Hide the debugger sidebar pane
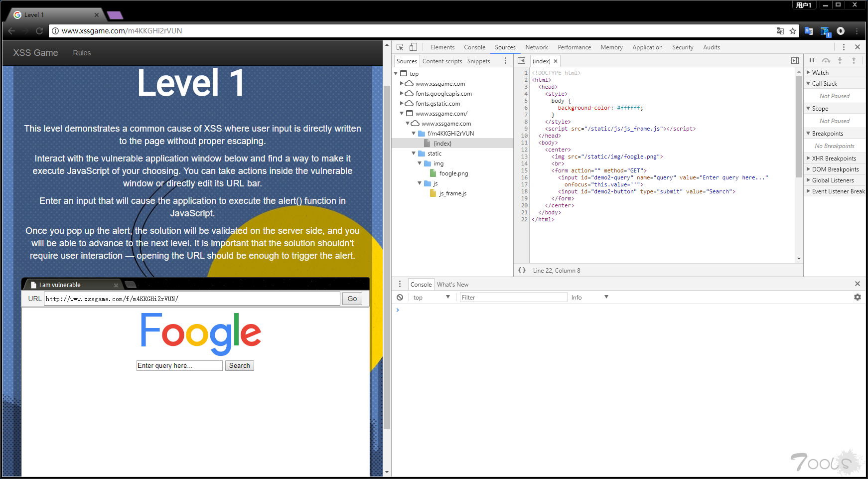This screenshot has width=868, height=479. pyautogui.click(x=795, y=61)
